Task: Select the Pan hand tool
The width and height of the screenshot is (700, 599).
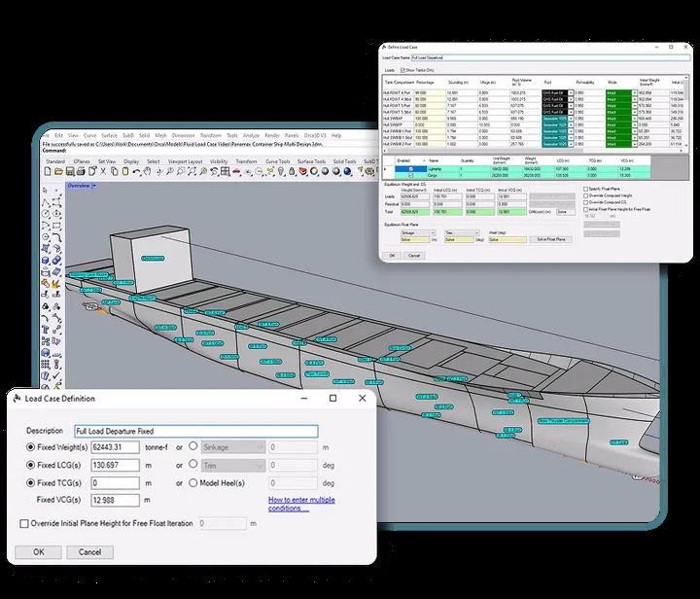Action: point(147,171)
